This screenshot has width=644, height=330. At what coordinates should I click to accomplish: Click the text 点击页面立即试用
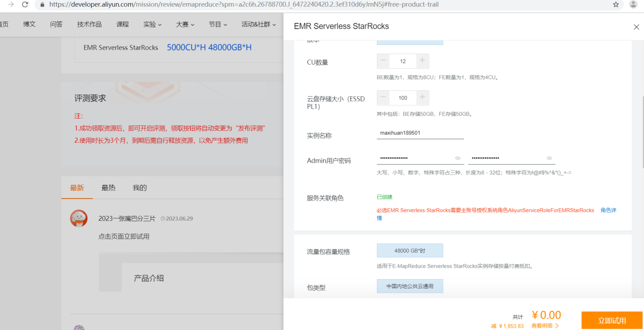coord(124,236)
